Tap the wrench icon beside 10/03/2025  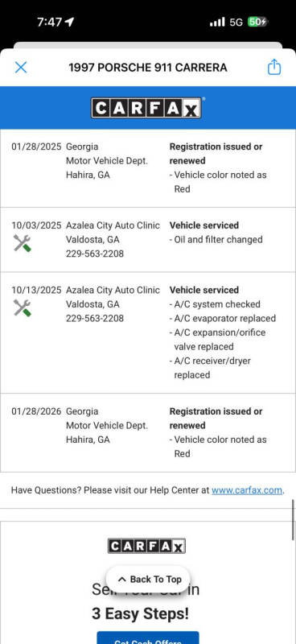coord(22,243)
